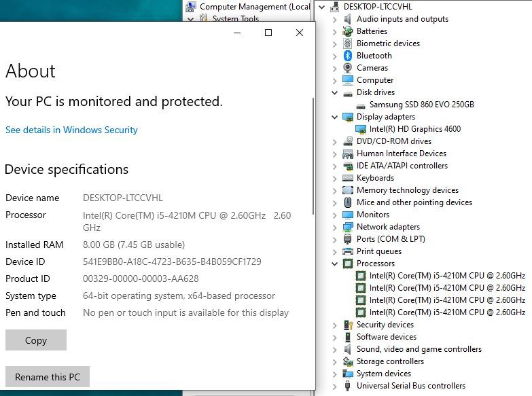
Task: Click the Display adapters icon
Action: [348, 117]
